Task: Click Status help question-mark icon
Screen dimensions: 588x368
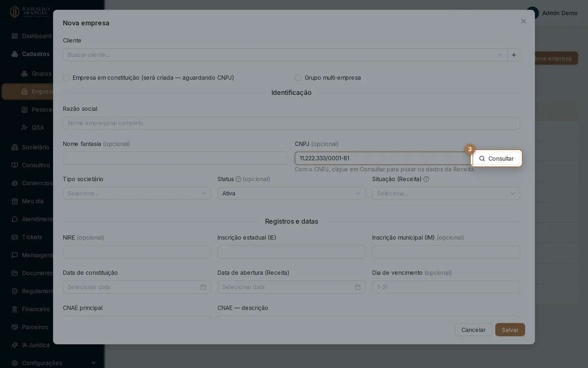Action: pyautogui.click(x=238, y=179)
